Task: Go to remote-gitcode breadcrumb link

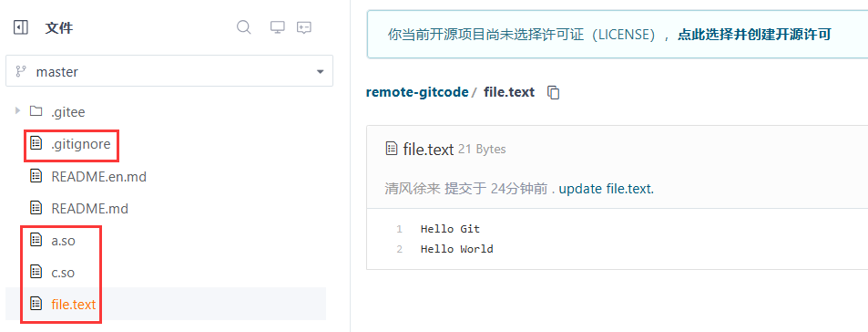Action: (x=417, y=92)
